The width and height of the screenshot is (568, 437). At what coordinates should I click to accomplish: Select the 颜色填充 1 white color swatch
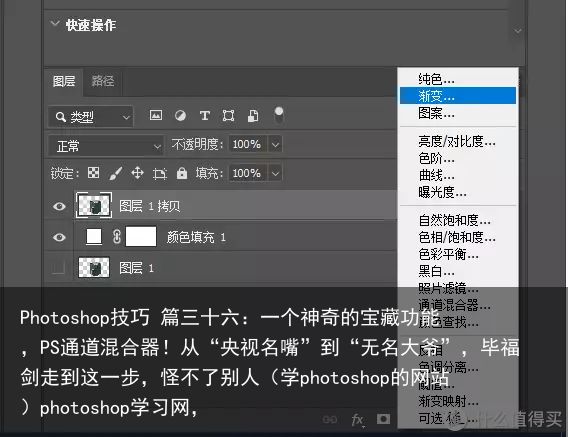pyautogui.click(x=94, y=236)
